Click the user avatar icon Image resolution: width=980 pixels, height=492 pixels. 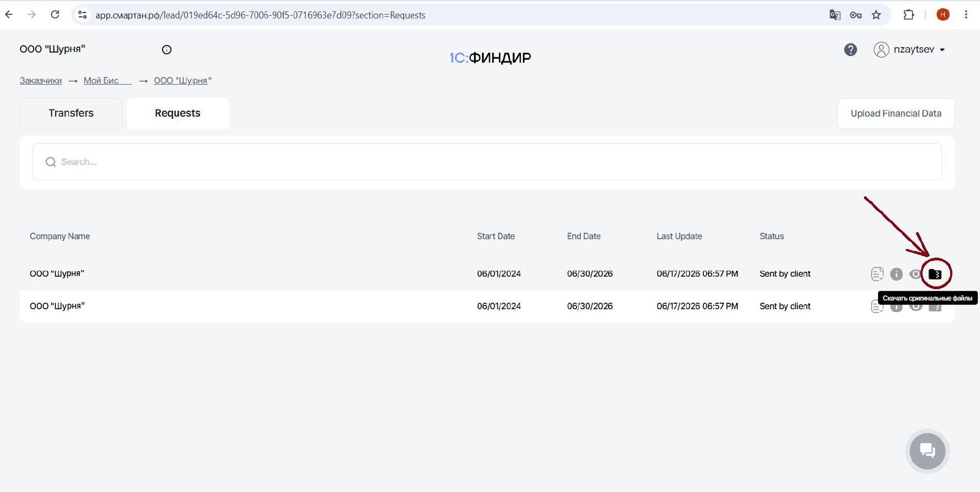coord(881,49)
